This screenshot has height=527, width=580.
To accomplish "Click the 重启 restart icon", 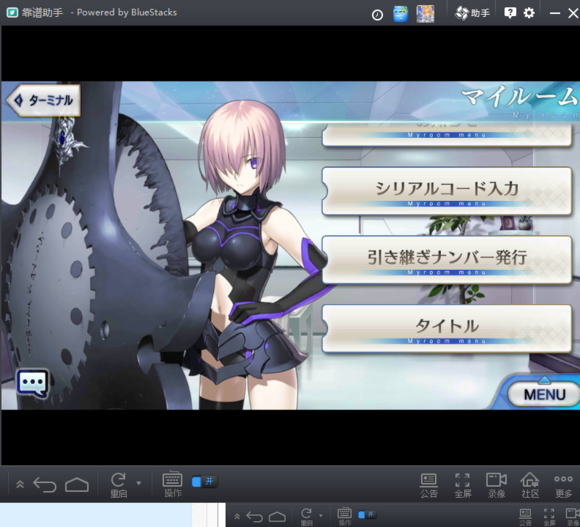I will coord(118,485).
